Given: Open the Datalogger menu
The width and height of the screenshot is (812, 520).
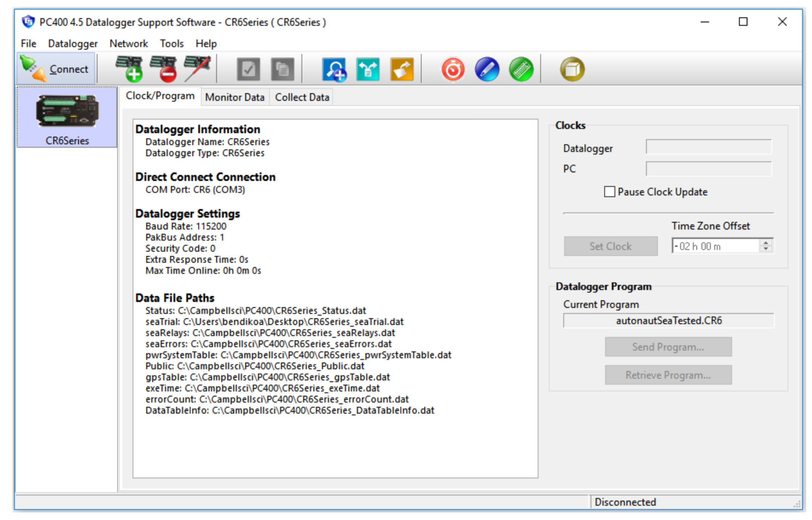Looking at the screenshot, I should pyautogui.click(x=73, y=44).
